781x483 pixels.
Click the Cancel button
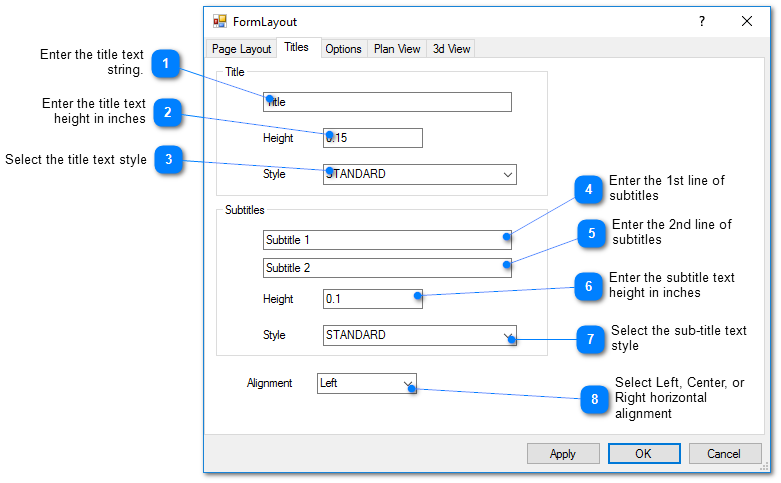tap(724, 454)
